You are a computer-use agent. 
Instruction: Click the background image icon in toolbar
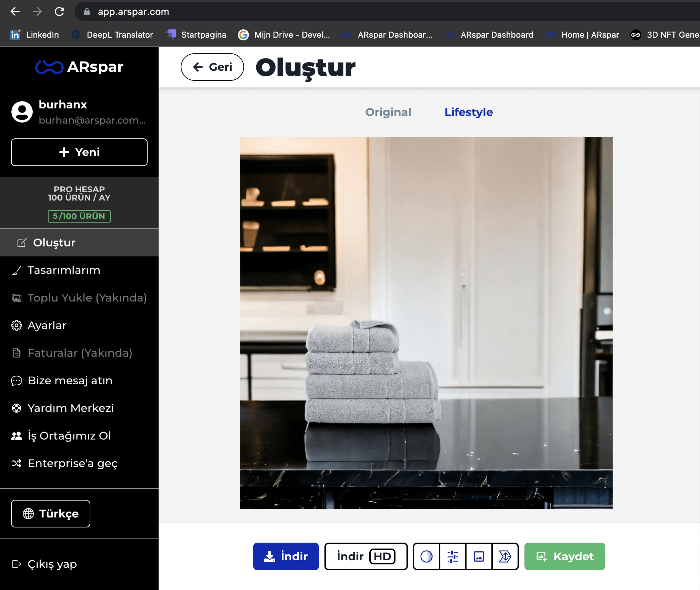tap(479, 556)
